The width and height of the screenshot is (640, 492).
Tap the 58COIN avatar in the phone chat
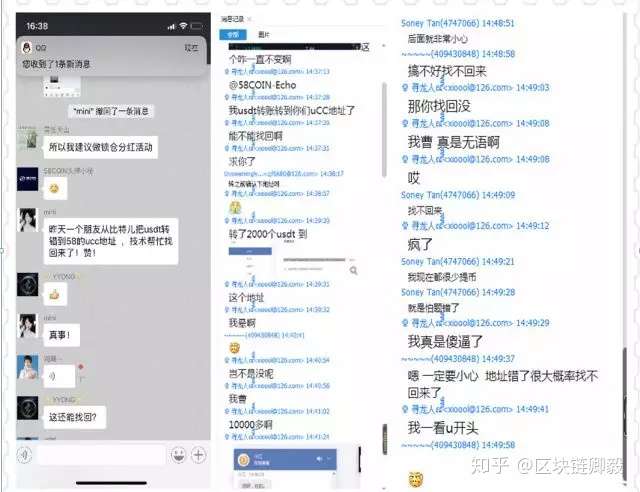point(27,179)
